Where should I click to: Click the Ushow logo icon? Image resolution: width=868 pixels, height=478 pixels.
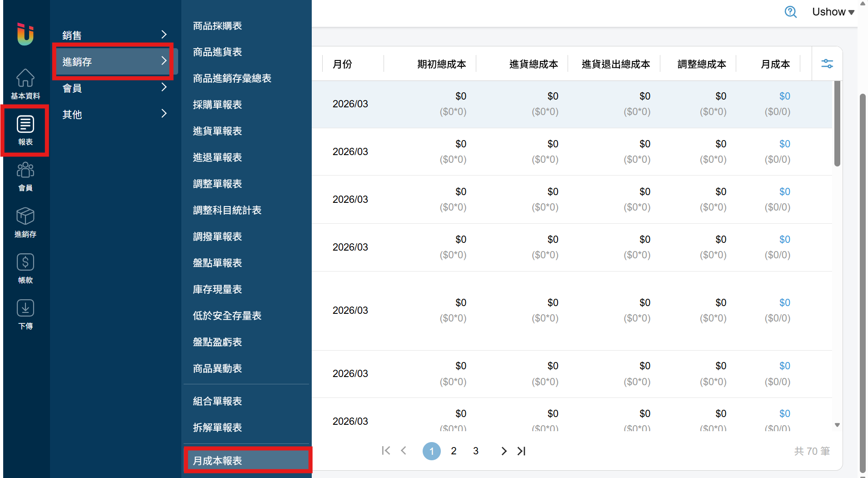(25, 34)
